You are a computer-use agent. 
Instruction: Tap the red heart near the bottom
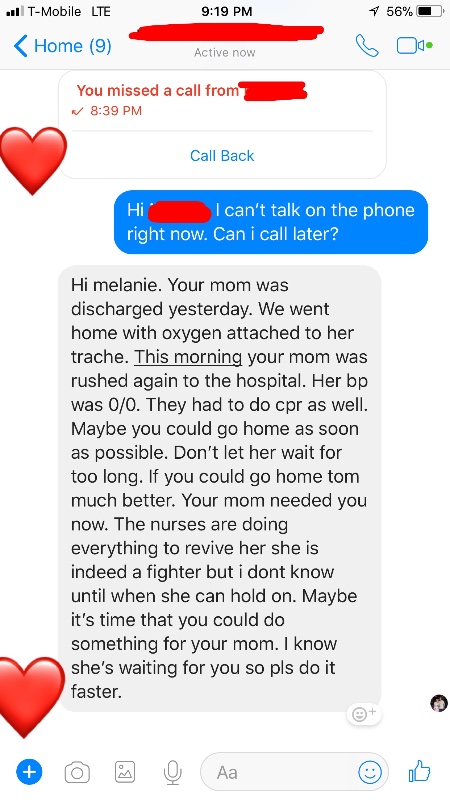[32, 696]
